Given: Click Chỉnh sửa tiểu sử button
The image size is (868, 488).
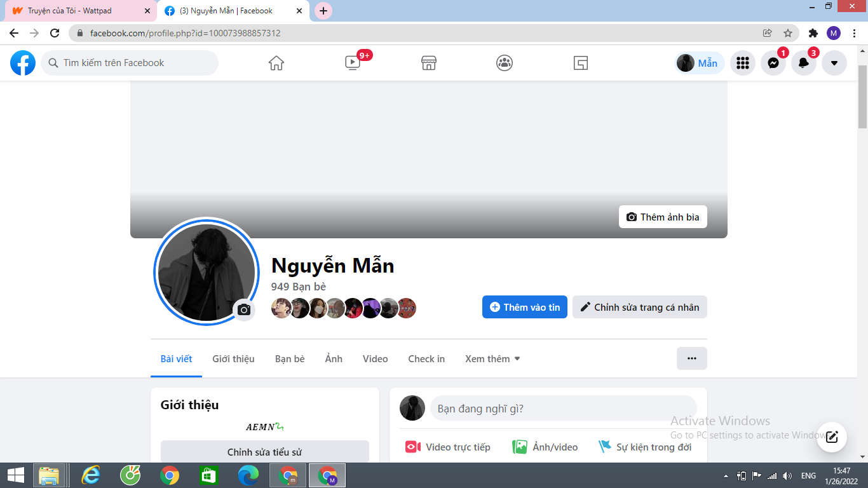Looking at the screenshot, I should click(x=264, y=452).
